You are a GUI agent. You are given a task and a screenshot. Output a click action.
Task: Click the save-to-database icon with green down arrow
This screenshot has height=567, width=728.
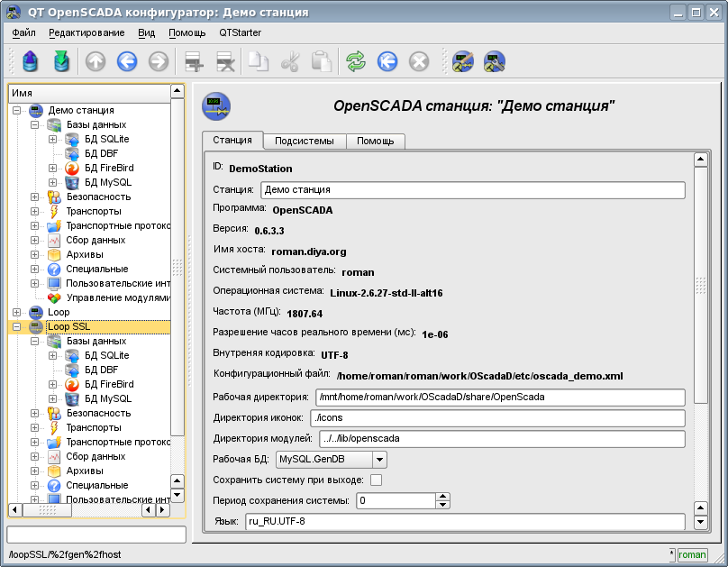tap(61, 61)
